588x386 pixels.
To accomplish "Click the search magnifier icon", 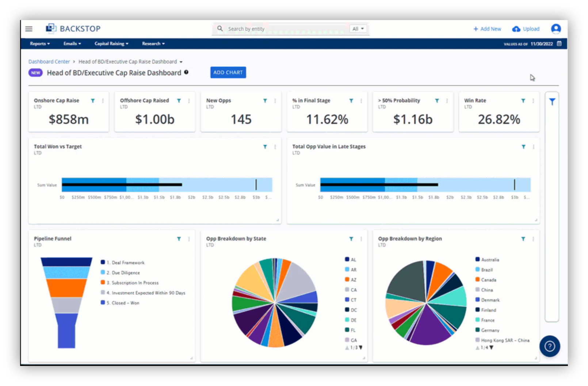I will click(x=220, y=28).
